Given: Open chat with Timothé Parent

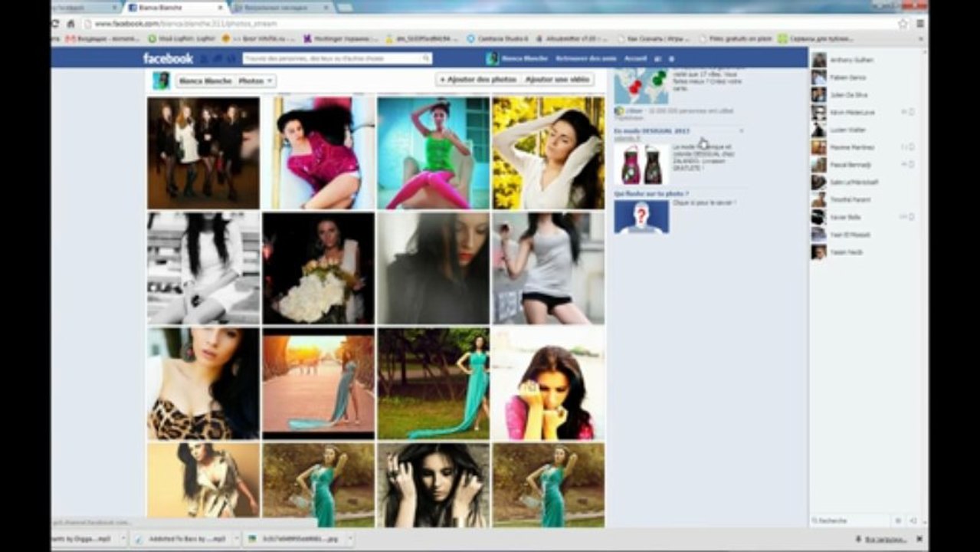Looking at the screenshot, I should click(867, 199).
